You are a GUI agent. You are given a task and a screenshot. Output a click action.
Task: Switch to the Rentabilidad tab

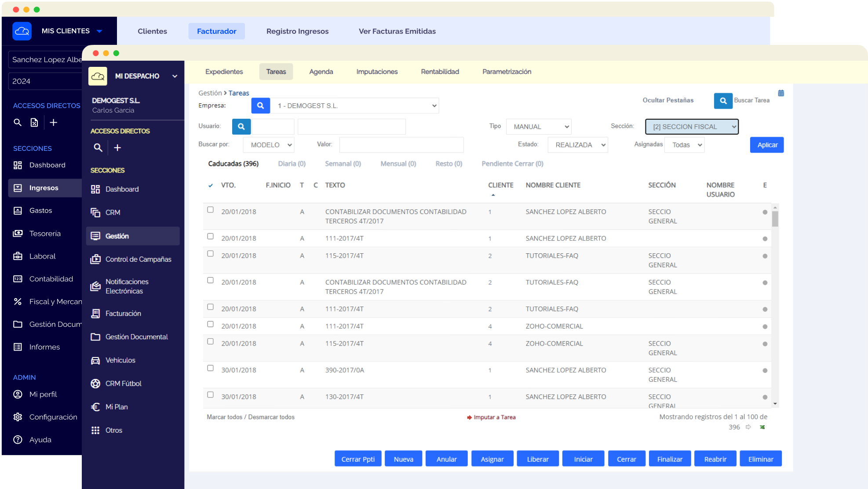click(x=440, y=72)
